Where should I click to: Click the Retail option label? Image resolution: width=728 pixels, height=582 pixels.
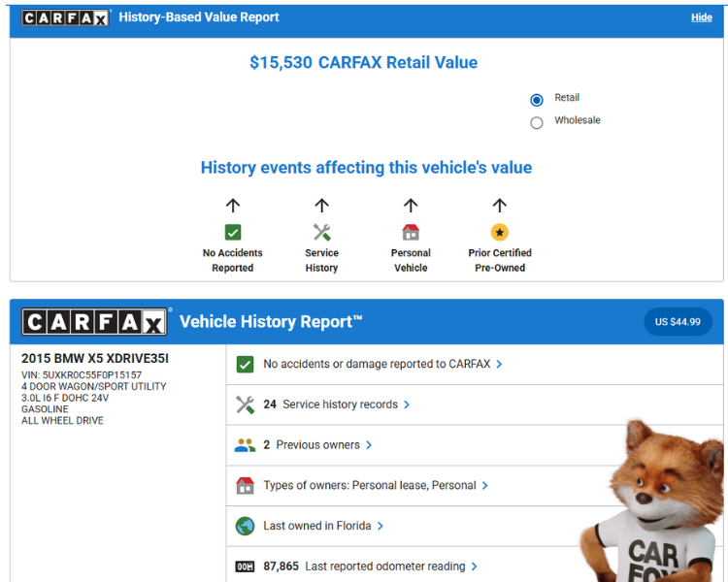coord(567,97)
